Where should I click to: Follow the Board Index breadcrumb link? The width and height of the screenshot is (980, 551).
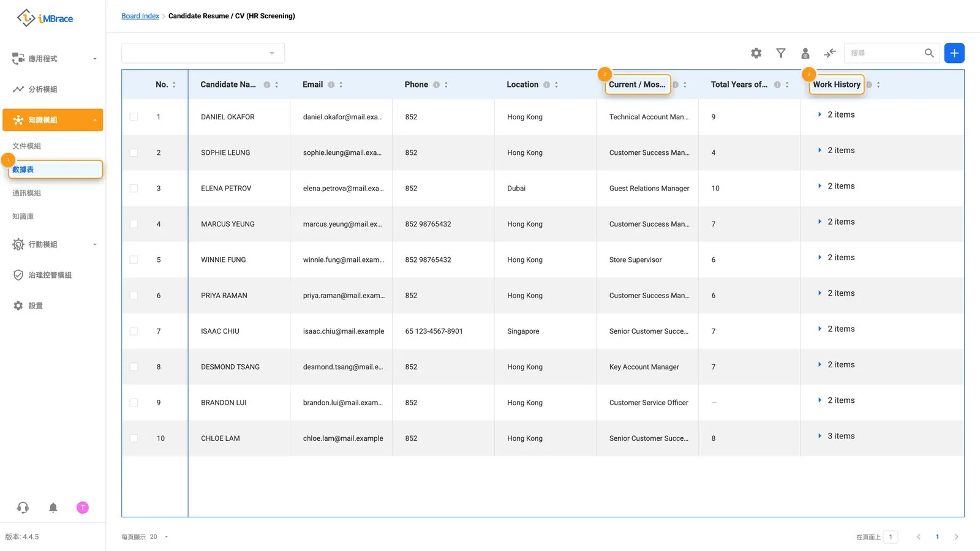point(140,16)
